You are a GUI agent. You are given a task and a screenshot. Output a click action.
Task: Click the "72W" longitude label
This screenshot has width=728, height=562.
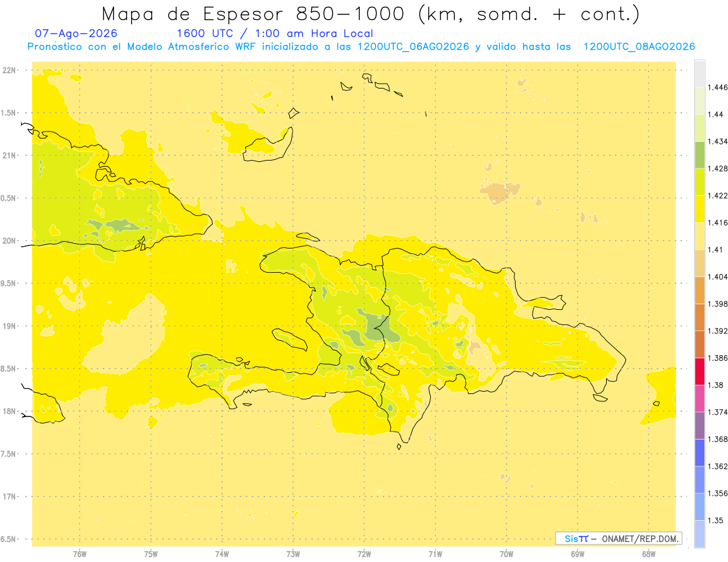tap(364, 554)
